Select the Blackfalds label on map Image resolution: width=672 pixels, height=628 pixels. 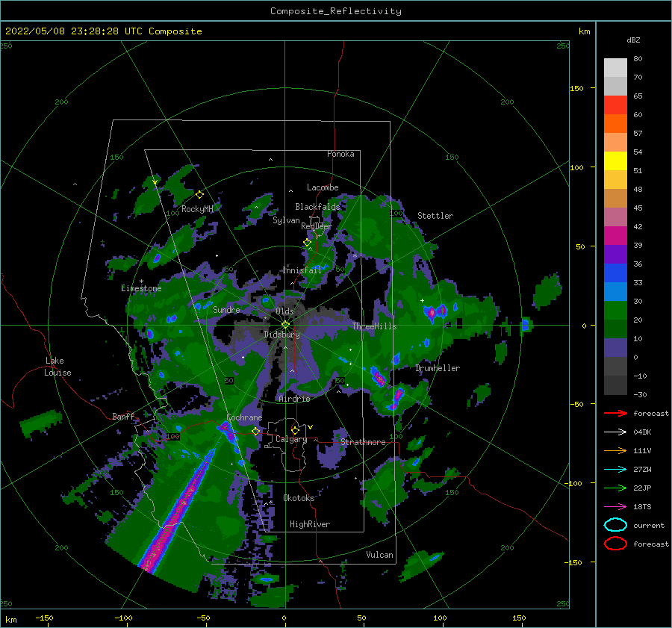[x=317, y=207]
